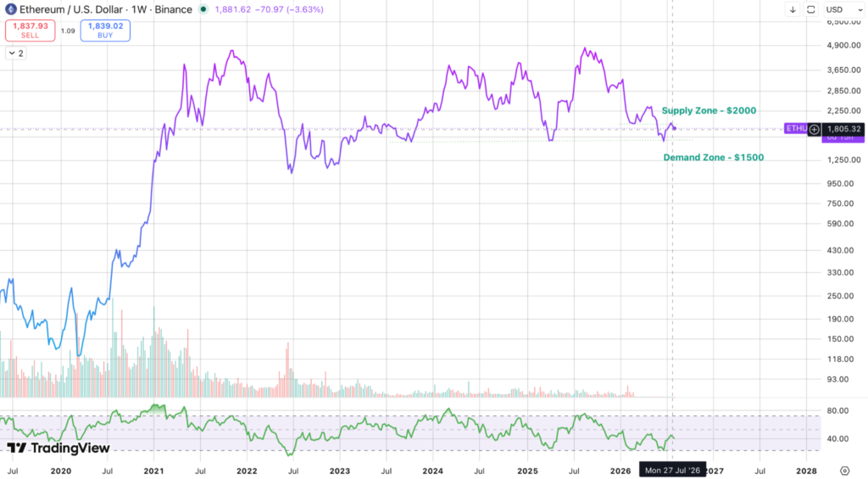Click the 118.00 price axis label
Image resolution: width=868 pixels, height=479 pixels.
coord(841,359)
